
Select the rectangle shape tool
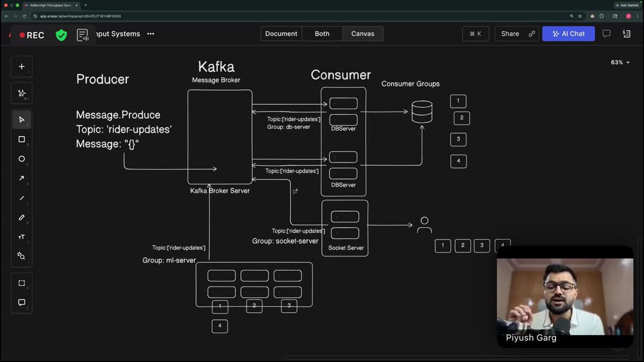point(21,139)
